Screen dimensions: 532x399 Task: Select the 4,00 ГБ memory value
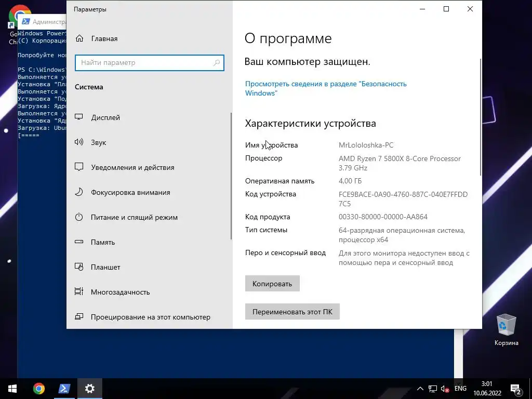coord(350,181)
